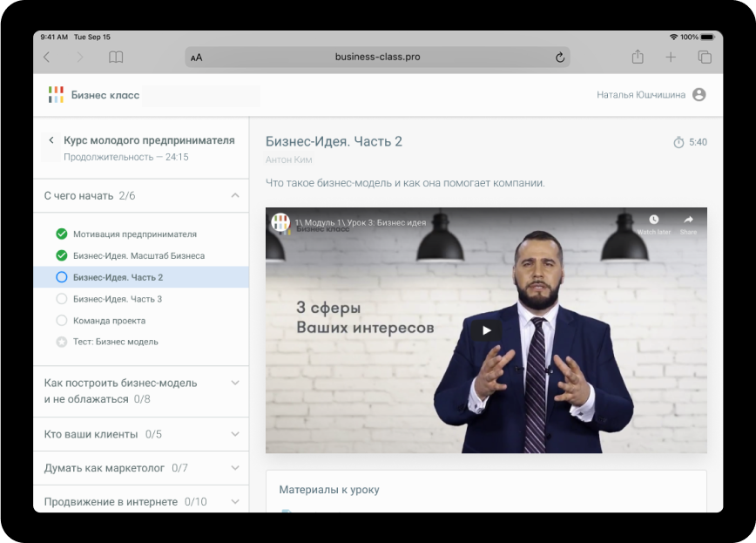This screenshot has width=756, height=543.
Task: Collapse the С чего начать section
Action: [x=235, y=196]
